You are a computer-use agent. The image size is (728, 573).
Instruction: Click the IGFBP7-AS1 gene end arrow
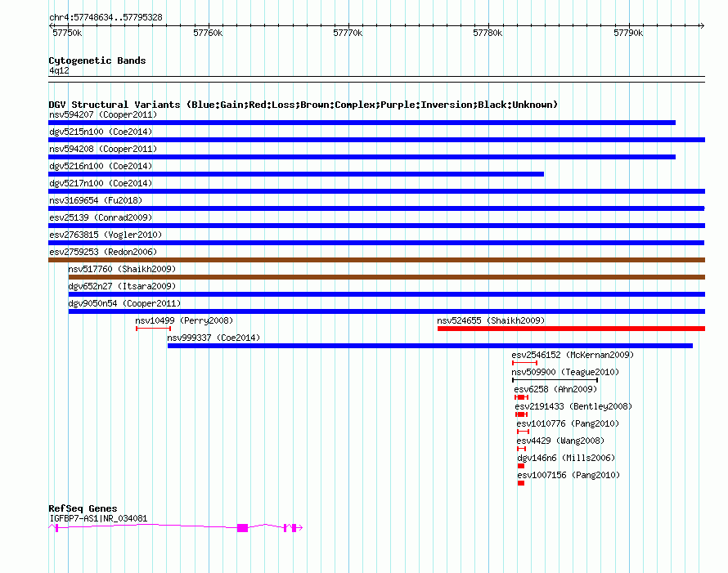click(x=300, y=527)
